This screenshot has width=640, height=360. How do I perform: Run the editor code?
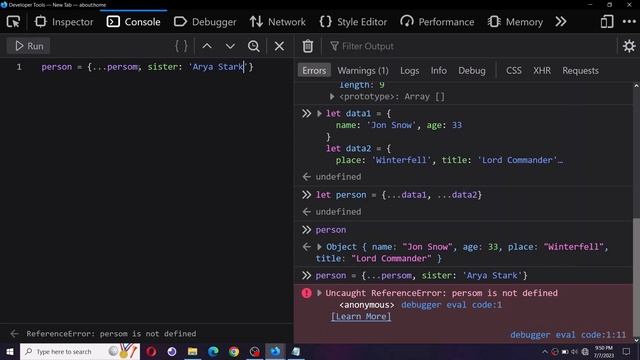pyautogui.click(x=29, y=46)
